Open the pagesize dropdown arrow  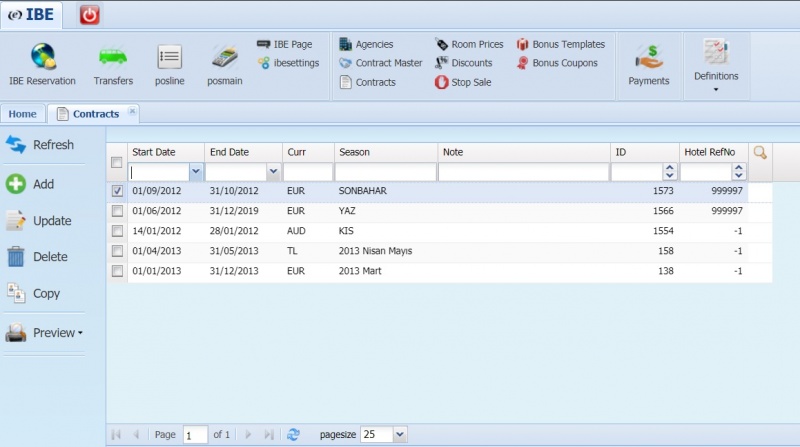pos(400,435)
